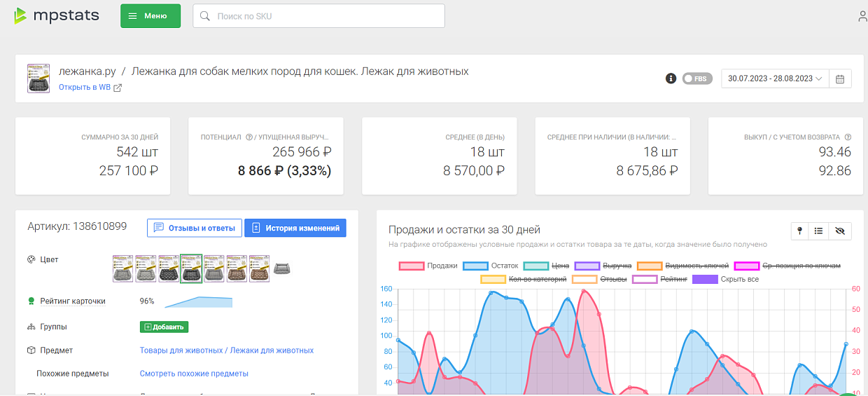Viewport: 868px width, 396px height.
Task: Click the info icon beside FBS
Action: click(x=671, y=78)
